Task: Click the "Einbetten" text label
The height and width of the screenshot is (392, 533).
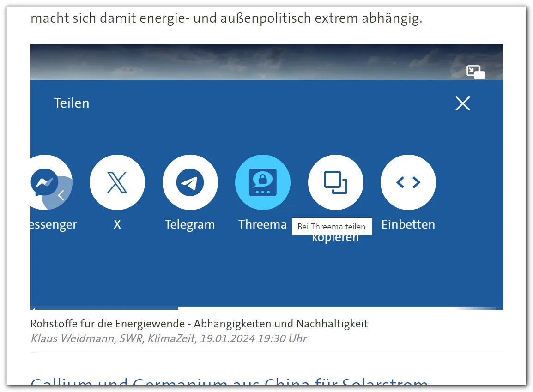Action: [x=408, y=225]
